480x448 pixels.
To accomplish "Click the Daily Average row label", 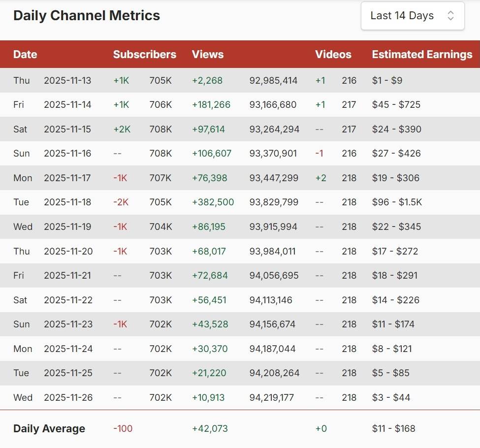I will point(49,429).
